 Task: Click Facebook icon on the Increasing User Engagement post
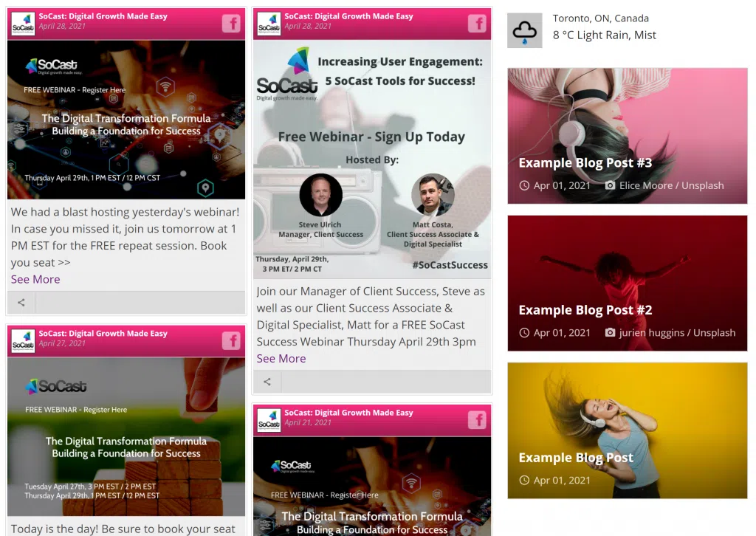(478, 23)
